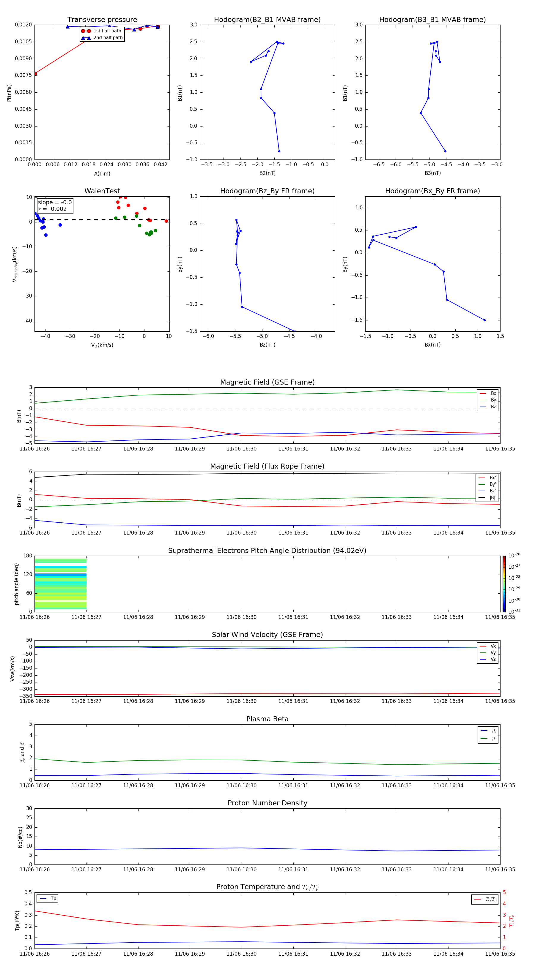
Task: Select '2nd half path' legend entry
Action: coord(102,38)
